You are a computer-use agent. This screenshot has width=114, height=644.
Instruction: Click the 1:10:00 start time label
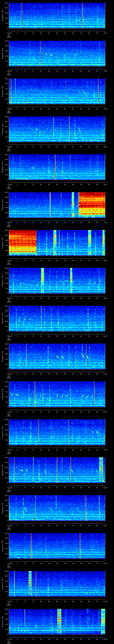(x=9, y=374)
